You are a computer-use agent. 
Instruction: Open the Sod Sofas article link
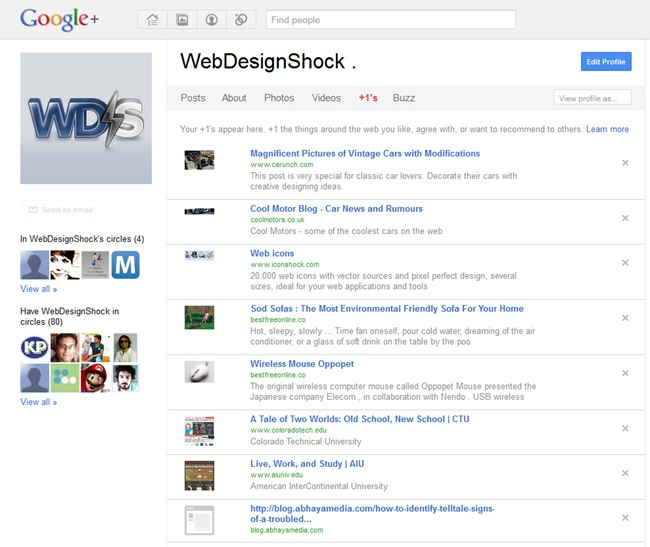point(386,309)
